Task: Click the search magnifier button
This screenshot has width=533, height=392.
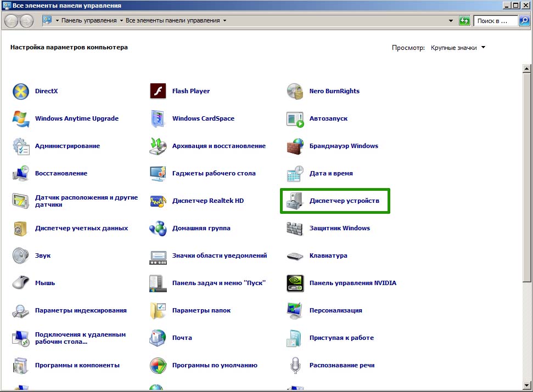Action: (524, 21)
